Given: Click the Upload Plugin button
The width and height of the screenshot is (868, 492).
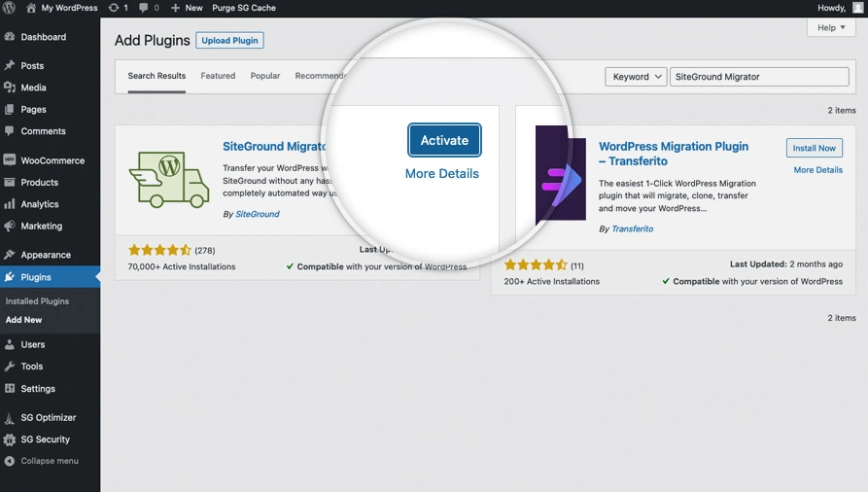Looking at the screenshot, I should click(x=229, y=40).
